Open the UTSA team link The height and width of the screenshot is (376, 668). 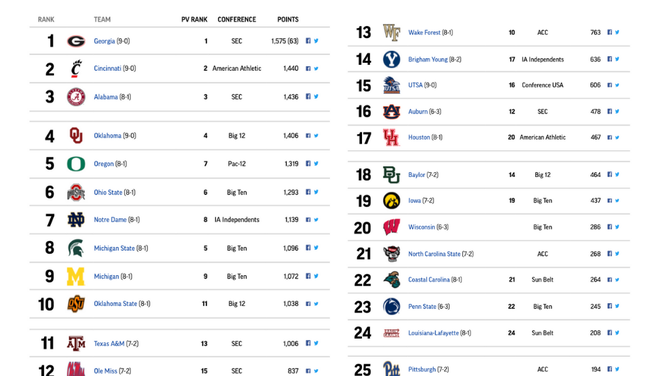pos(415,85)
